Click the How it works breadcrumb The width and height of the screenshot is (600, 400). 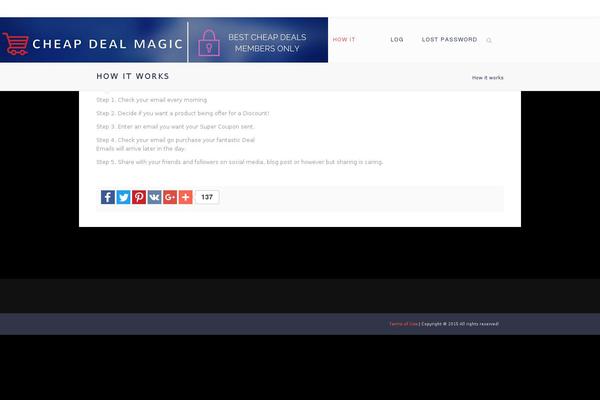pos(488,78)
